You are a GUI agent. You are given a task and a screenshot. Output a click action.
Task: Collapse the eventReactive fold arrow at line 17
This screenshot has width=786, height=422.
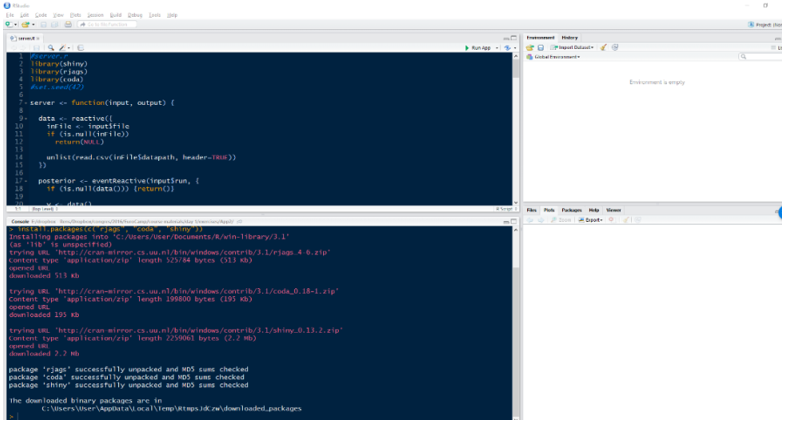26,180
